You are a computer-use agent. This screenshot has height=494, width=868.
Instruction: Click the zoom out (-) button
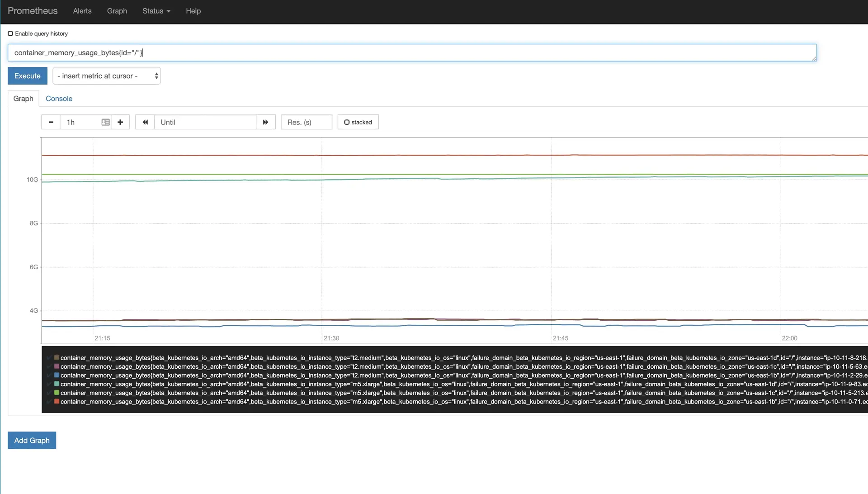(x=51, y=122)
